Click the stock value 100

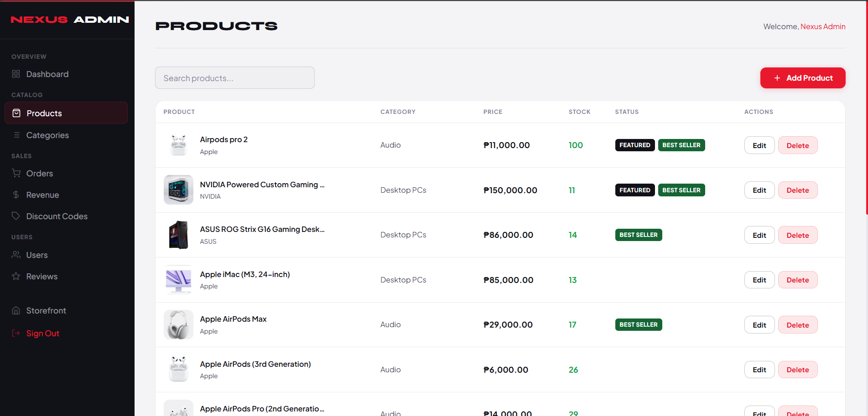click(x=576, y=145)
